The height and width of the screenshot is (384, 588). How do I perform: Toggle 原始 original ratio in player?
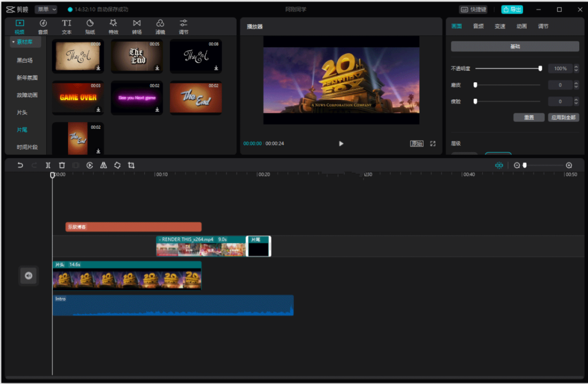(416, 144)
